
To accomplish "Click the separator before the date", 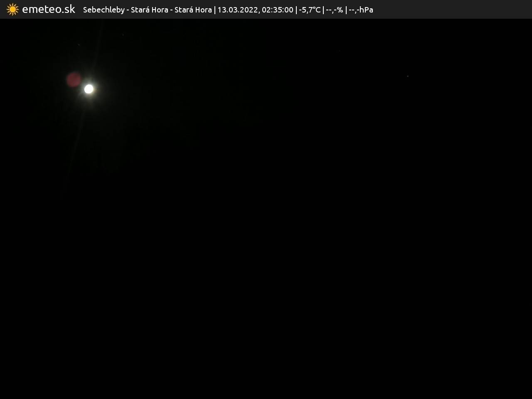I will (215, 10).
